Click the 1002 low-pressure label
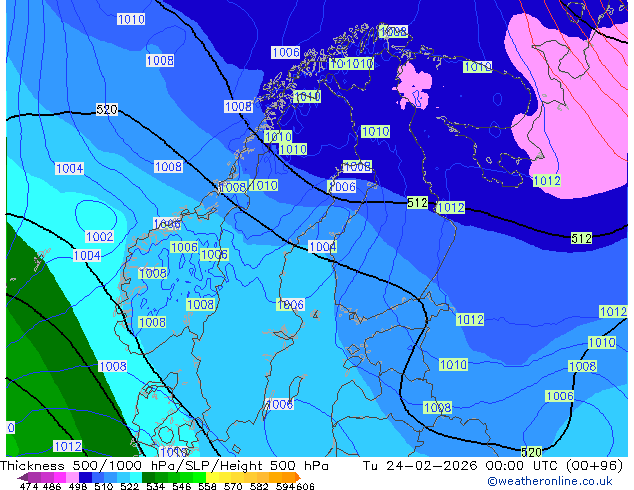The height and width of the screenshot is (490, 634). tap(99, 237)
